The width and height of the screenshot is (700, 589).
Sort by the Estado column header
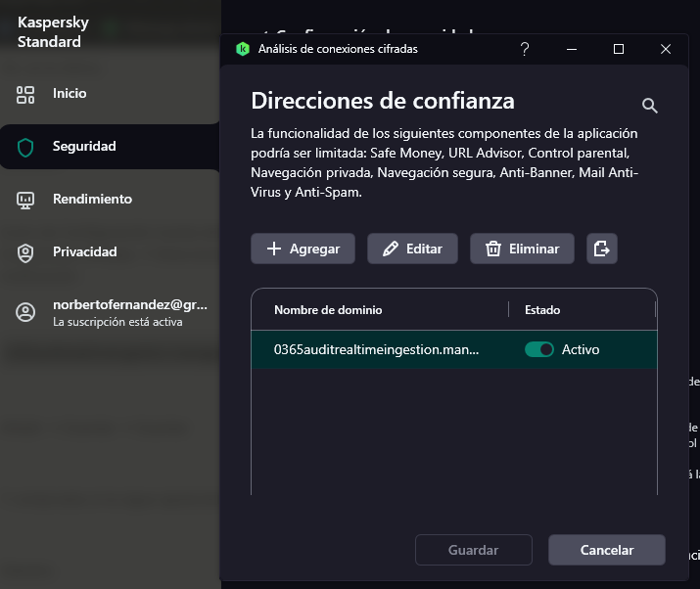tap(542, 310)
